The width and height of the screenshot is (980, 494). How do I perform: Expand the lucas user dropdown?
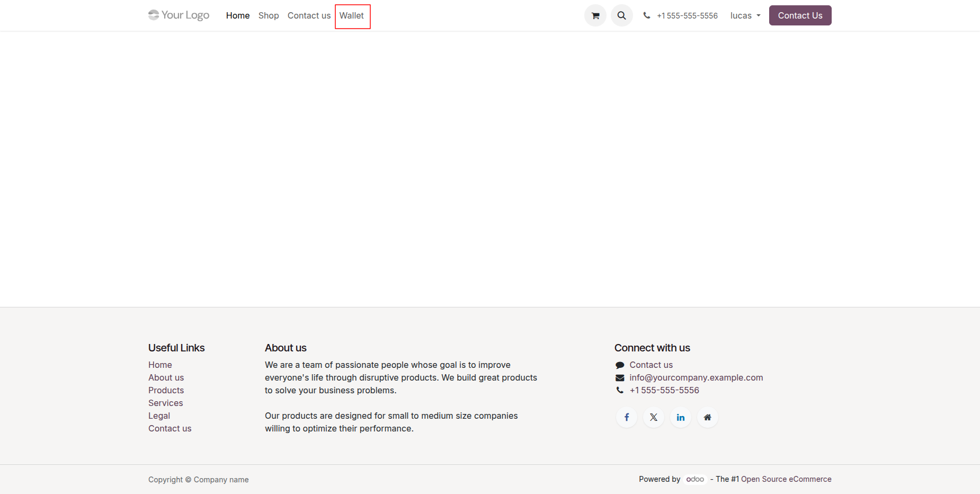coord(745,15)
